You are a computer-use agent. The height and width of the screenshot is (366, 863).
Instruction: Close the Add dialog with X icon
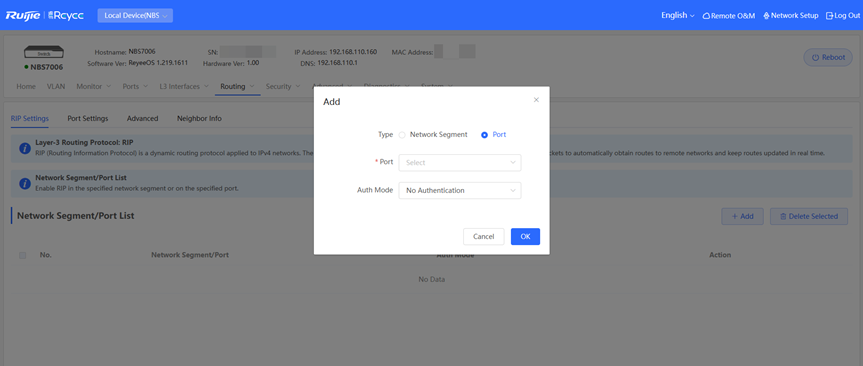[x=536, y=100]
